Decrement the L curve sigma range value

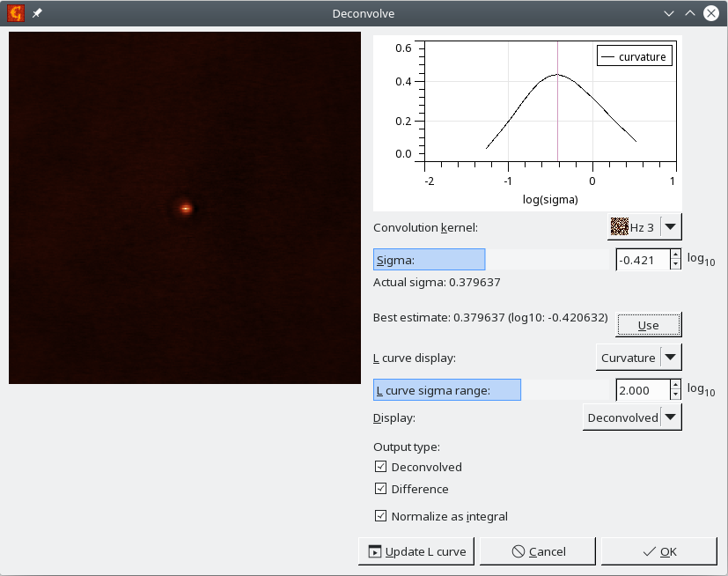tap(675, 395)
